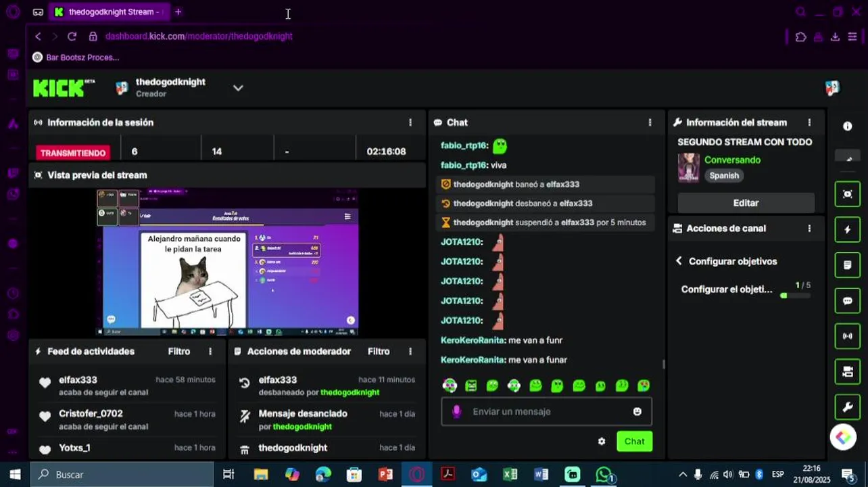868x487 pixels.
Task: Open Información del stream three-dot menu
Action: pos(809,122)
